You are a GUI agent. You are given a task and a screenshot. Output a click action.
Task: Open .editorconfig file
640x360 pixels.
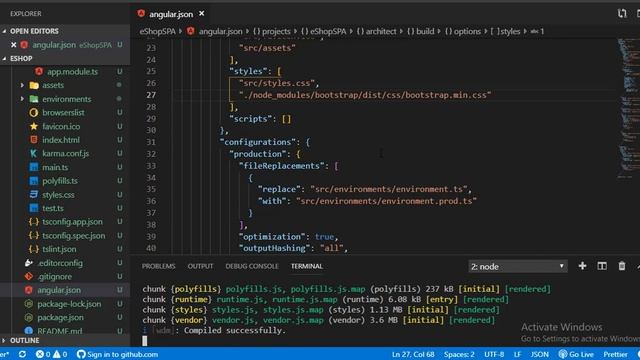60,263
